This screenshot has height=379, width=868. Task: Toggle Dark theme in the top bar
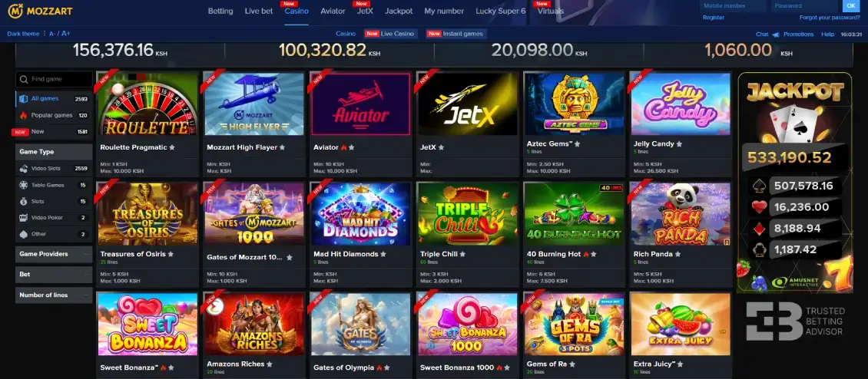coord(23,34)
